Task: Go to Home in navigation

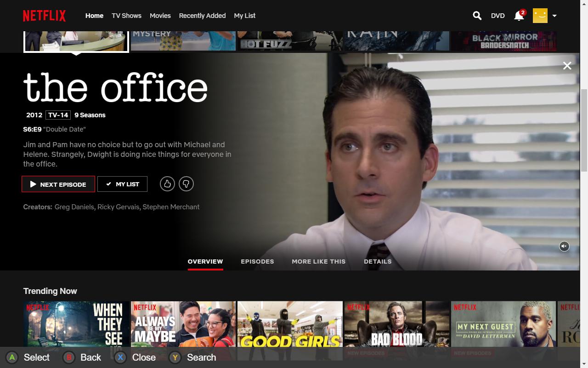Action: point(94,16)
